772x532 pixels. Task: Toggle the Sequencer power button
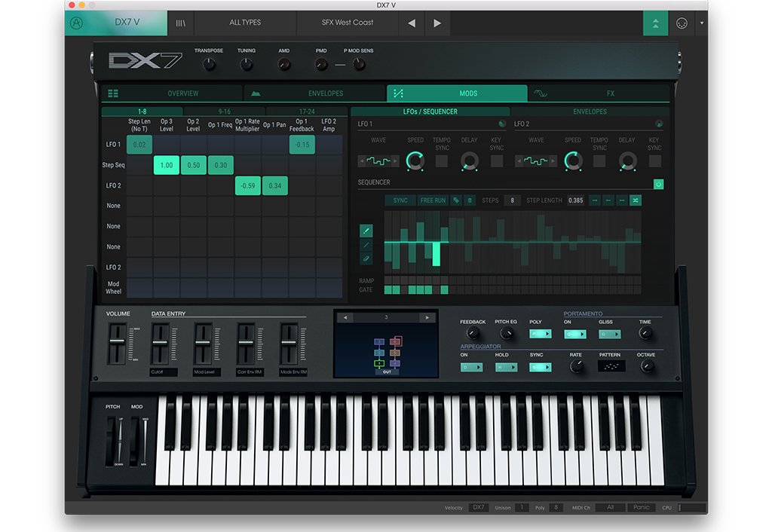[658, 183]
